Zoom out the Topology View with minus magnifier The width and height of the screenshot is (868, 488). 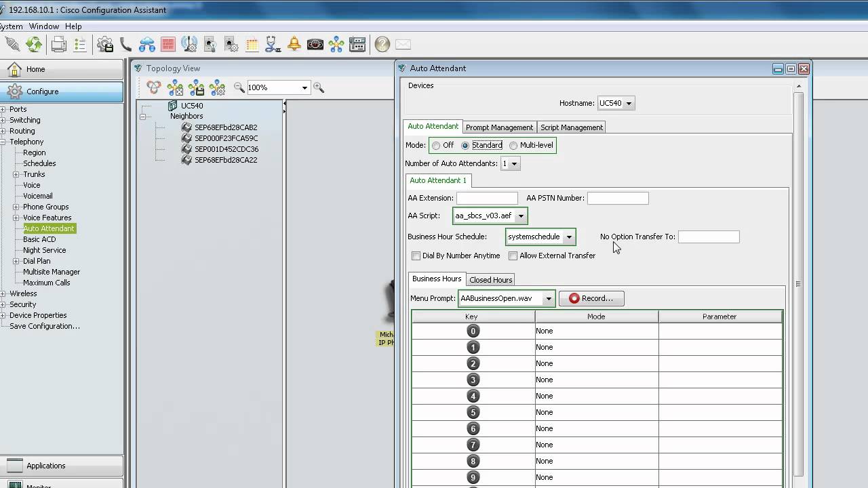(239, 87)
